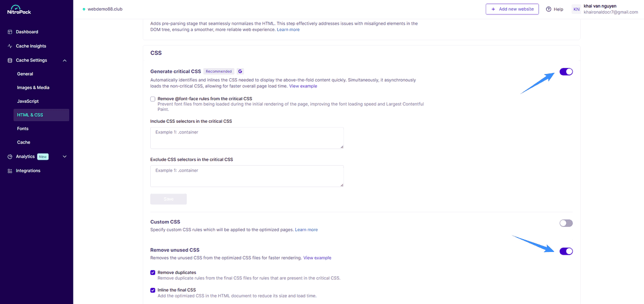Uncheck Inline the final CSS checkbox
This screenshot has width=644, height=304.
(153, 290)
